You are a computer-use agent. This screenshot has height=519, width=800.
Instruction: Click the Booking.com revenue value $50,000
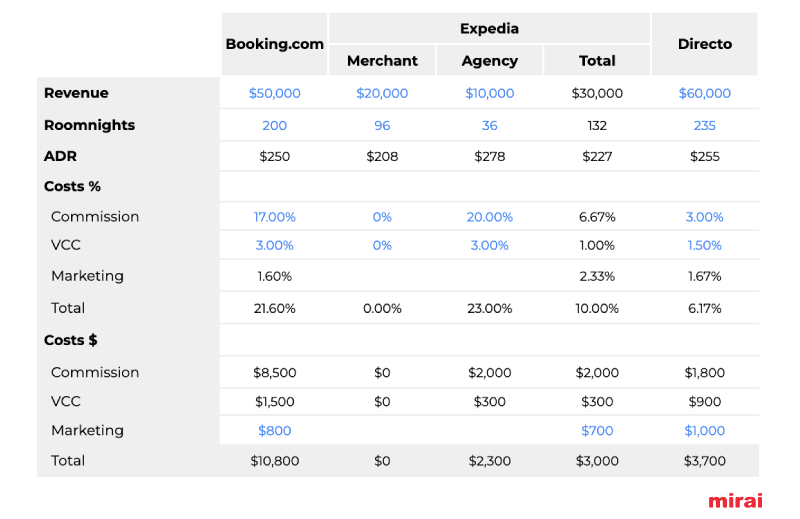(274, 93)
